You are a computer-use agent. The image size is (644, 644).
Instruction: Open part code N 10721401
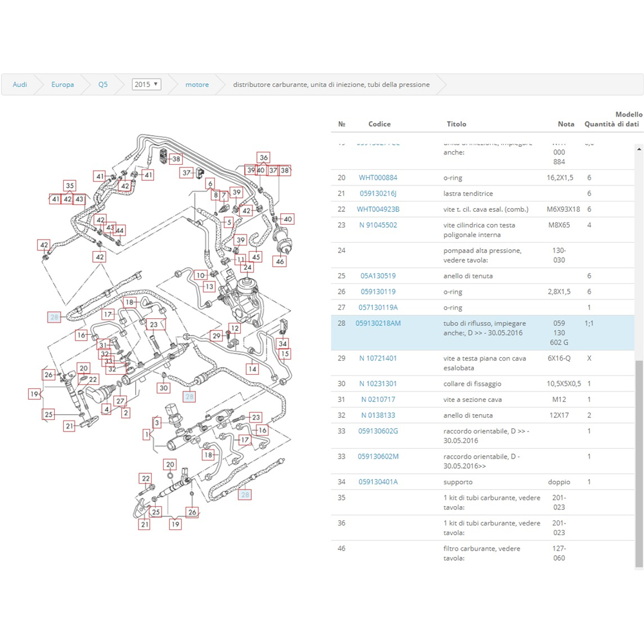click(x=378, y=358)
